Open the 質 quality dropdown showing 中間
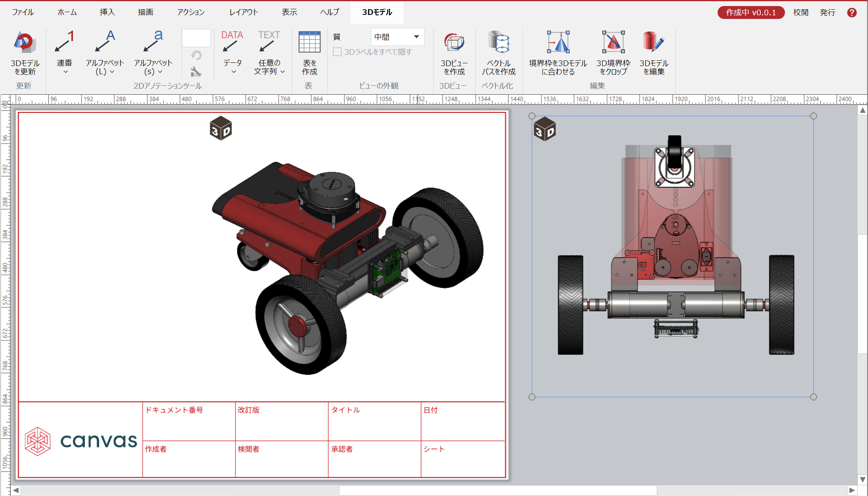This screenshot has height=496, width=868. (397, 37)
